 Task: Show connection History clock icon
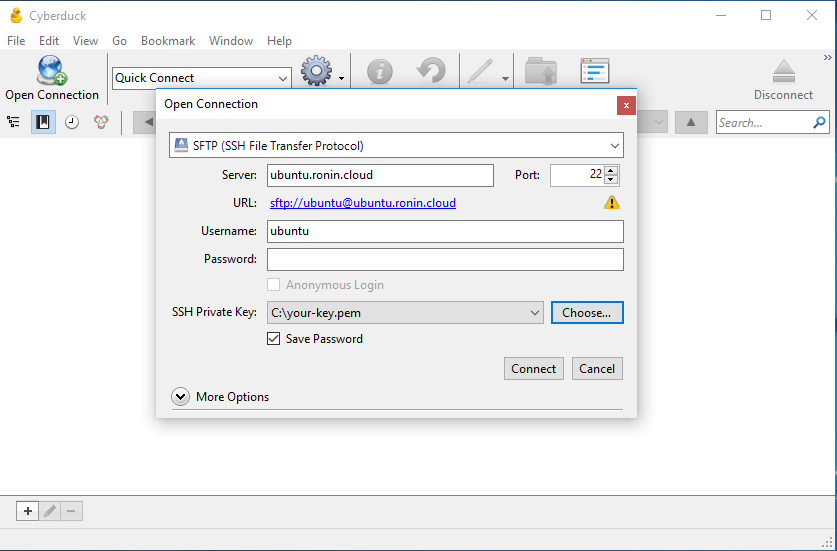(x=72, y=122)
